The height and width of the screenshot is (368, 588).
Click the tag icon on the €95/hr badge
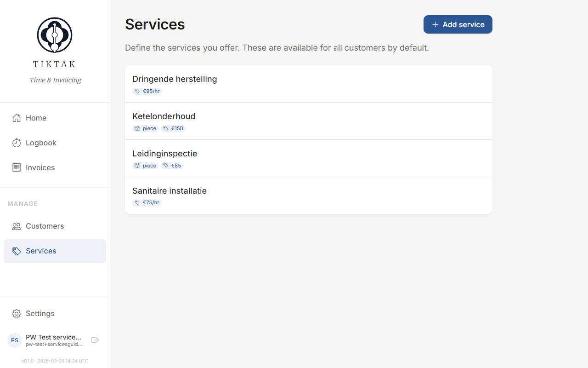[137, 91]
